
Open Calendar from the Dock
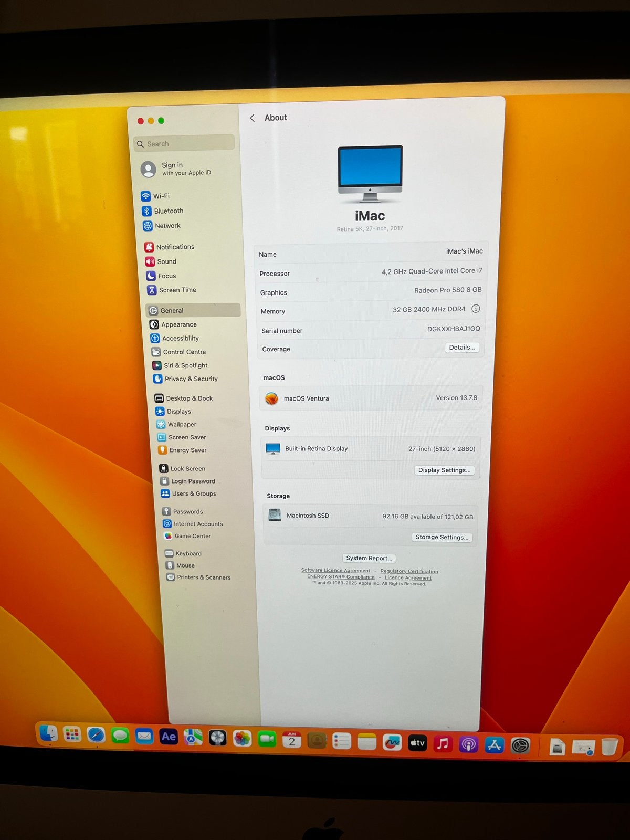pyautogui.click(x=292, y=740)
